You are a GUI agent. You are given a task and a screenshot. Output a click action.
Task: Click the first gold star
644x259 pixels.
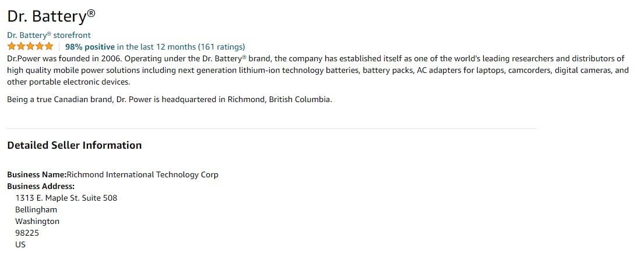(x=11, y=47)
